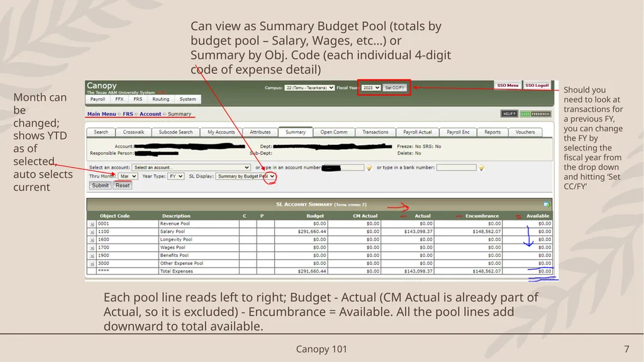
Task: Click Total Expenses actual value $143,098.37
Action: (418, 271)
